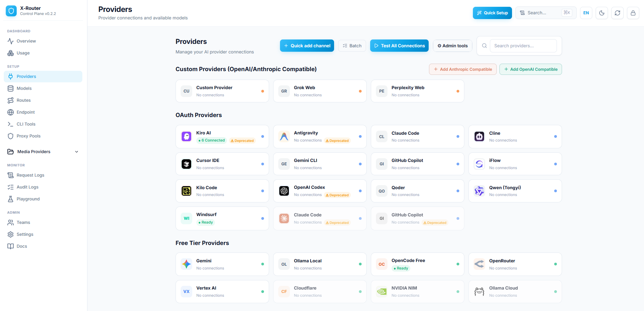The height and width of the screenshot is (311, 644).
Task: Select the Qwen (Tongyi) provider icon
Action: coord(479,191)
